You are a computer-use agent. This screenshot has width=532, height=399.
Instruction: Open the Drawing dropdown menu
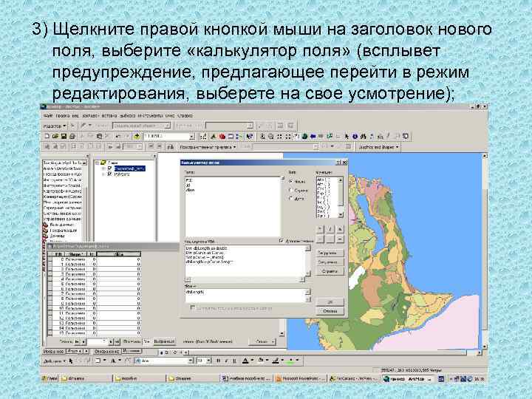pyautogui.click(x=54, y=361)
